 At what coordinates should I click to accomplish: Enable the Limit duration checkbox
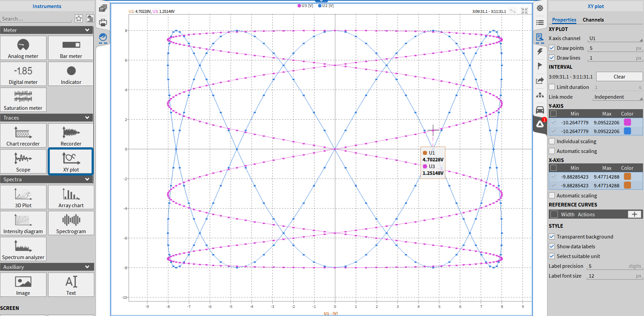[x=552, y=87]
